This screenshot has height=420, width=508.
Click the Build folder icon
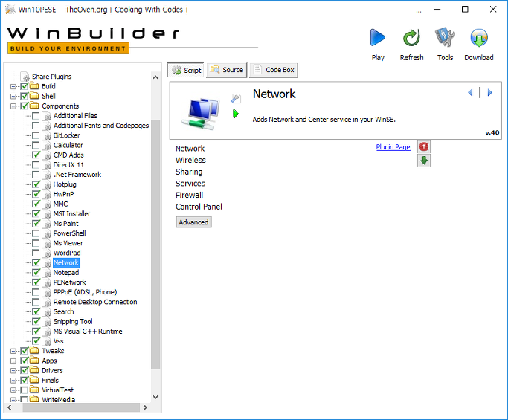coord(34,86)
